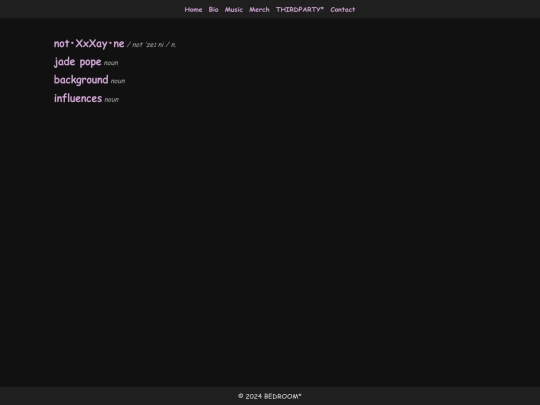Click the 'noun' label beside background

coord(118,81)
